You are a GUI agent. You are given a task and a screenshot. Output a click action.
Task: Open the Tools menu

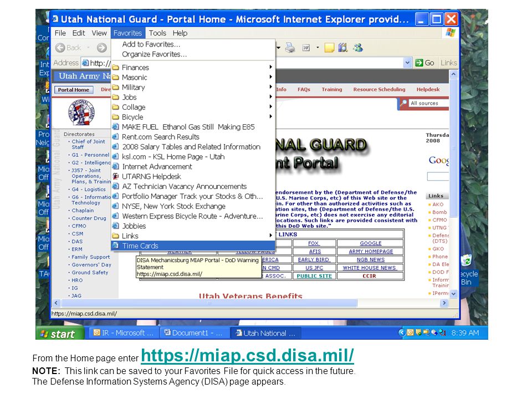coord(157,33)
